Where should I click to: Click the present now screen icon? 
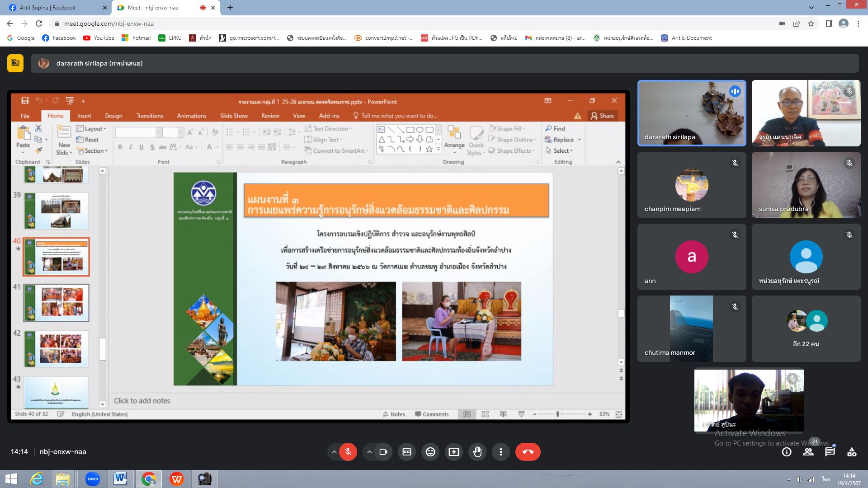pos(454,452)
